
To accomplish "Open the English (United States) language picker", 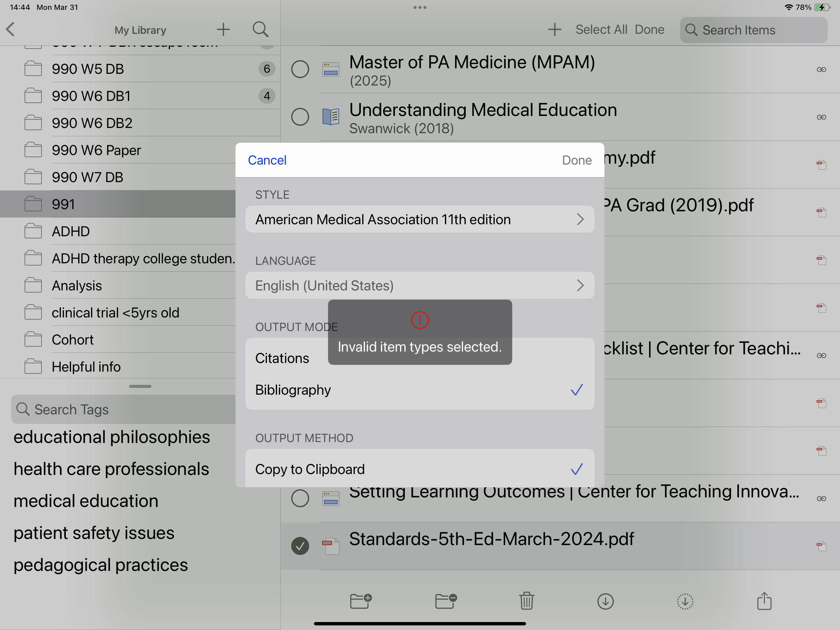I will tap(420, 285).
